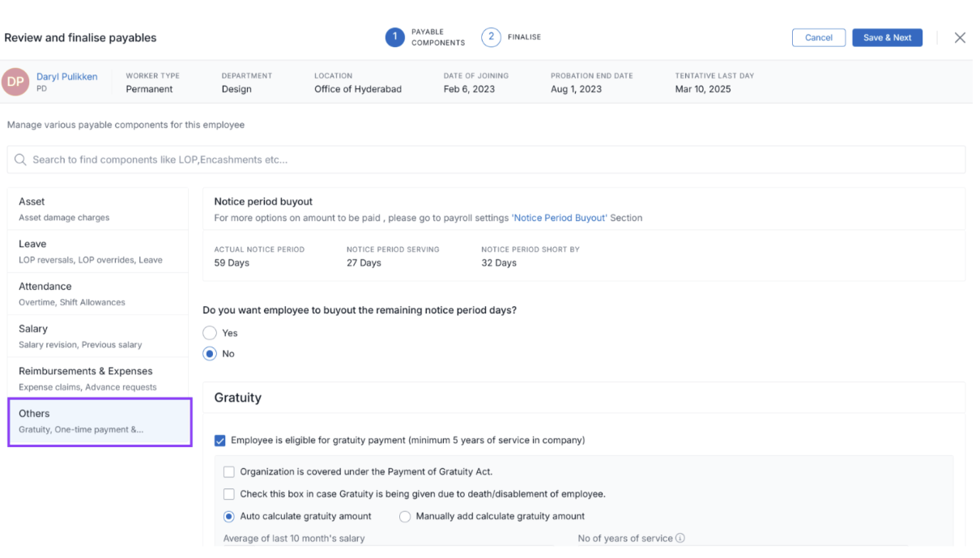Open Reimbursements & Expenses section
980x558 pixels.
98,378
